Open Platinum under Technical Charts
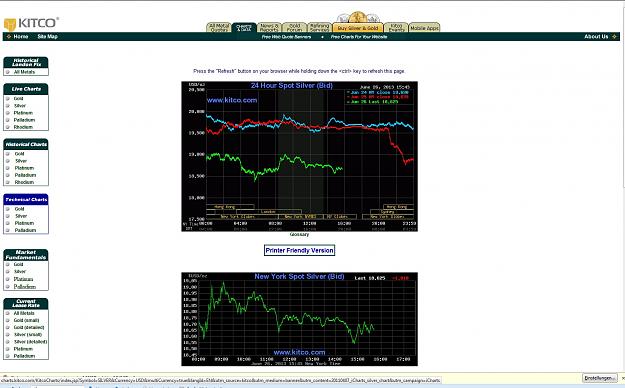625x388 pixels. click(x=24, y=223)
